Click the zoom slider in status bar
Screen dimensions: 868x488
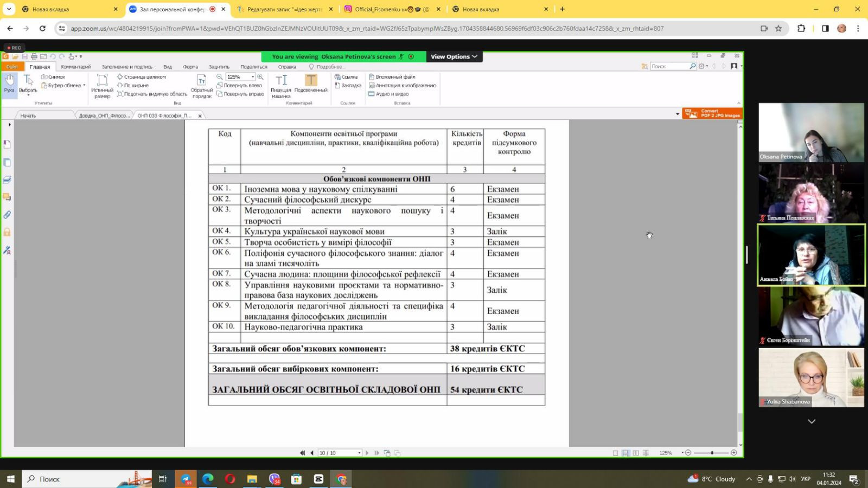pos(711,453)
